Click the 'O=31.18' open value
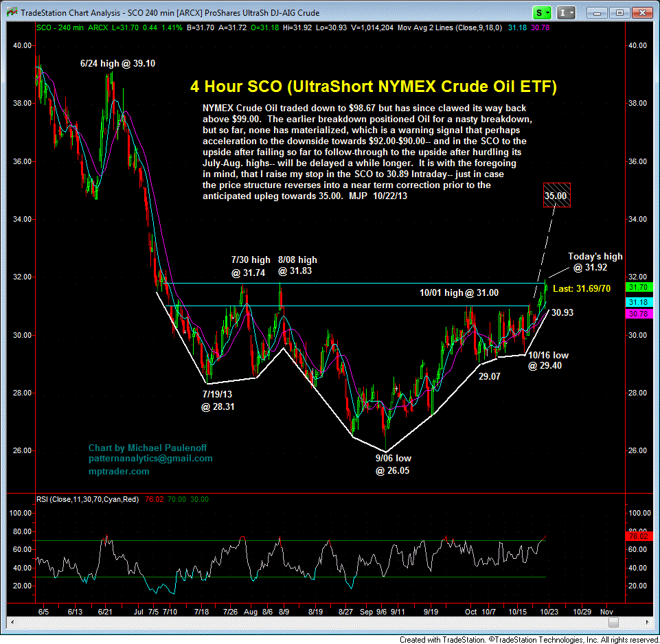This screenshot has height=644, width=660. (264, 27)
